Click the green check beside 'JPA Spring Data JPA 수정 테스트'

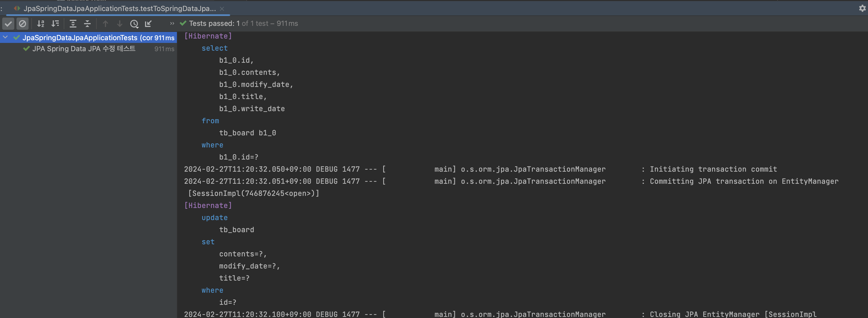pos(26,49)
